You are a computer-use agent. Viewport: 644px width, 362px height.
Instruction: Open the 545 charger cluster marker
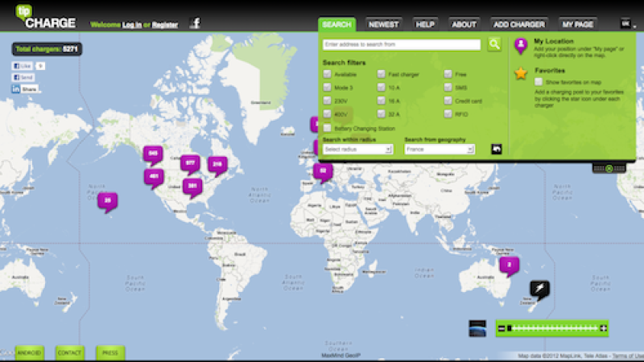click(x=153, y=155)
